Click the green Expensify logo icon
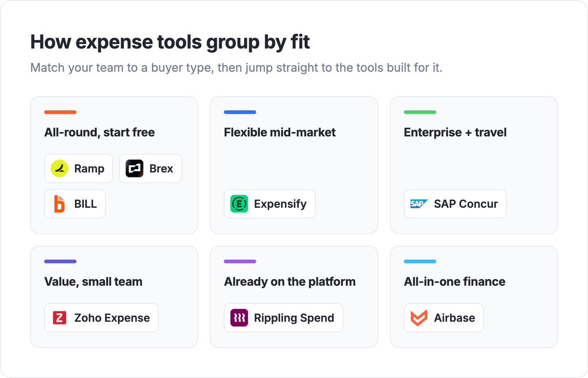This screenshot has height=378, width=588. click(x=239, y=204)
